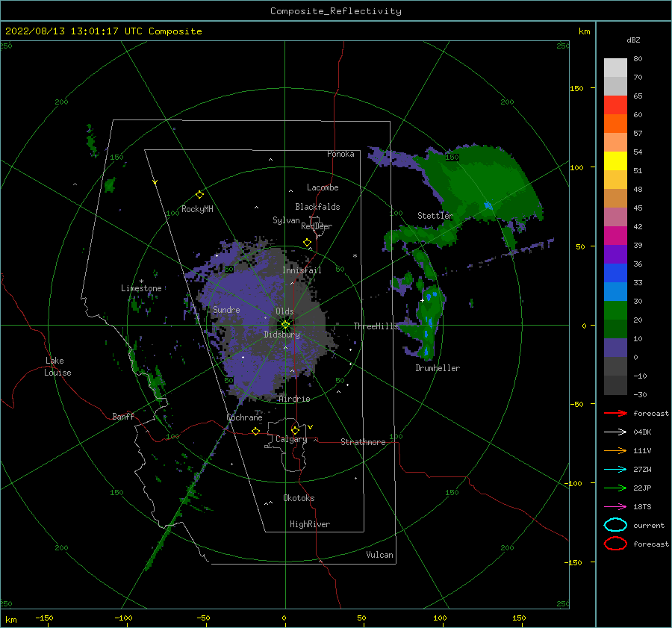
Task: Click the RedDeer city label
Action: [317, 226]
